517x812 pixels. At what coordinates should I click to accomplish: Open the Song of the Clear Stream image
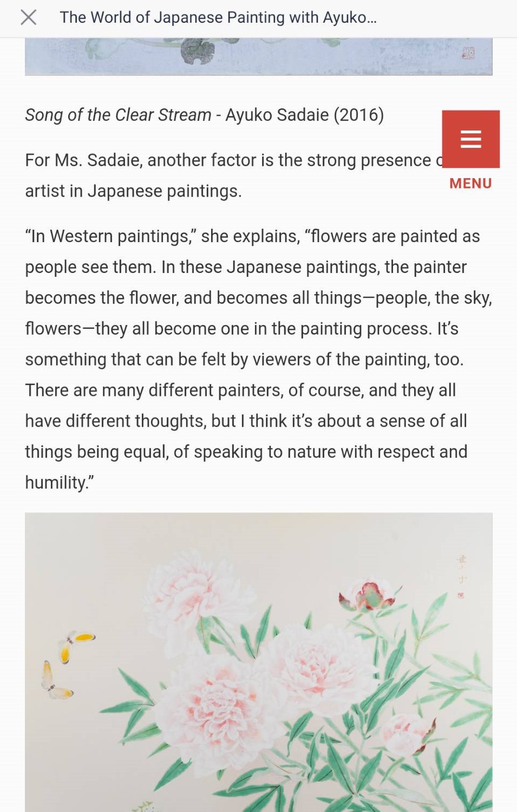[x=259, y=56]
